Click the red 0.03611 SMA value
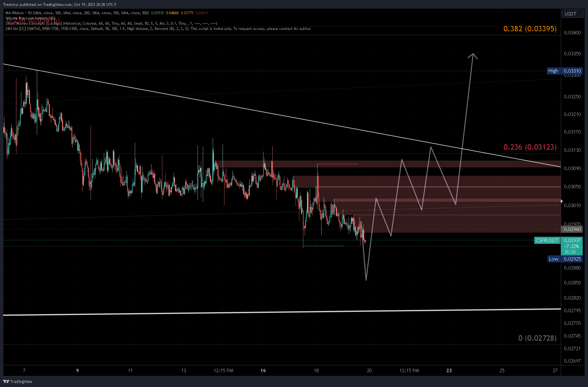 202,13
